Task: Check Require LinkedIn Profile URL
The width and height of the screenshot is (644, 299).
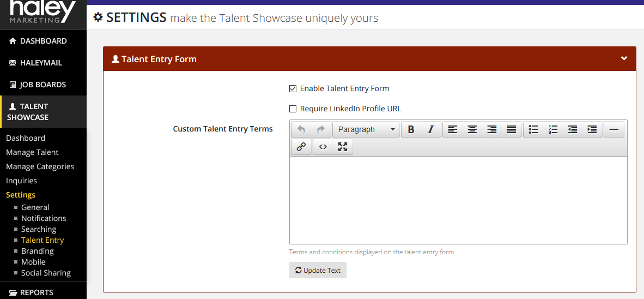Action: pyautogui.click(x=293, y=109)
